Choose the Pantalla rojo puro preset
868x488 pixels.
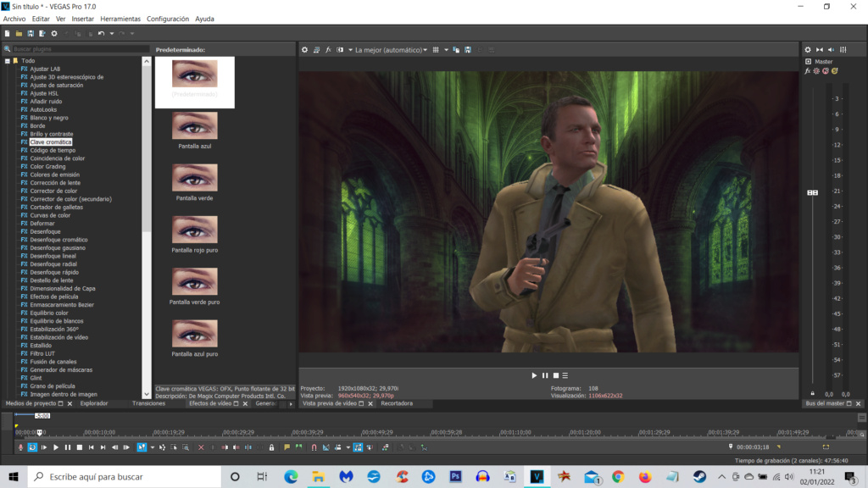click(195, 230)
